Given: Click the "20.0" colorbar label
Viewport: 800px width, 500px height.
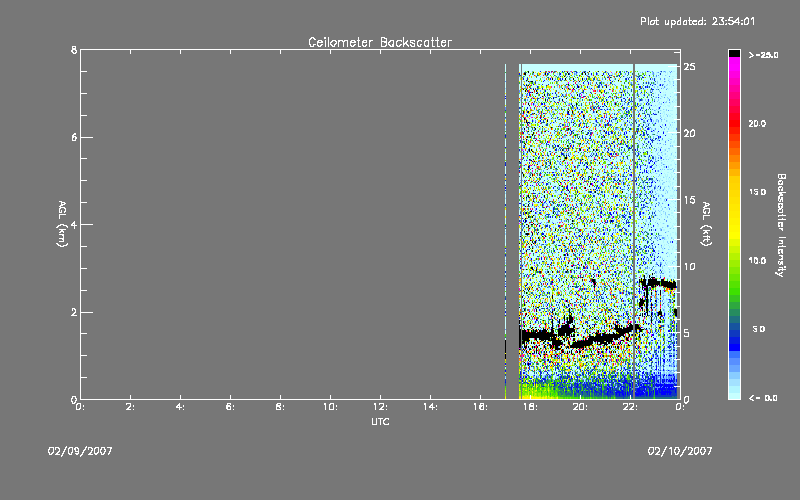Looking at the screenshot, I should 757,123.
